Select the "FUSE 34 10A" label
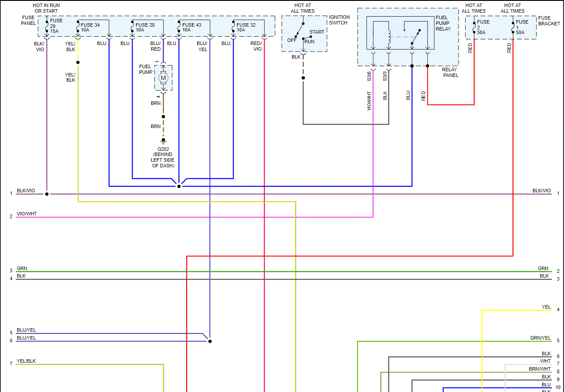Screen dimensions: 565x392 pos(90,28)
